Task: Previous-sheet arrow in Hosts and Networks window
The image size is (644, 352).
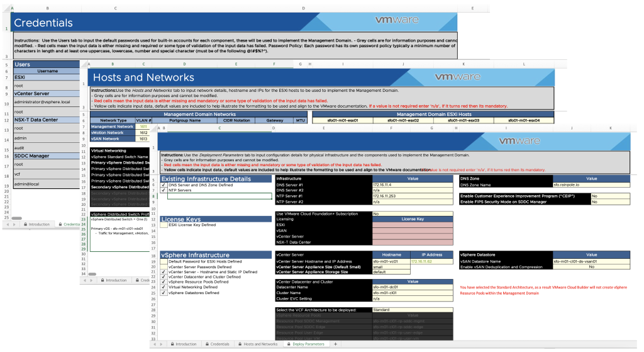Action: click(85, 280)
